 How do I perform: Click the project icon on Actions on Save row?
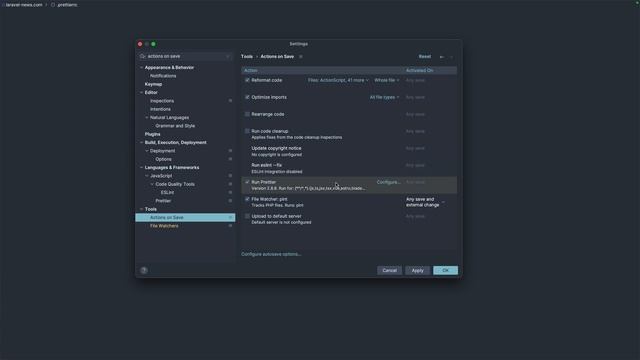[x=230, y=218]
